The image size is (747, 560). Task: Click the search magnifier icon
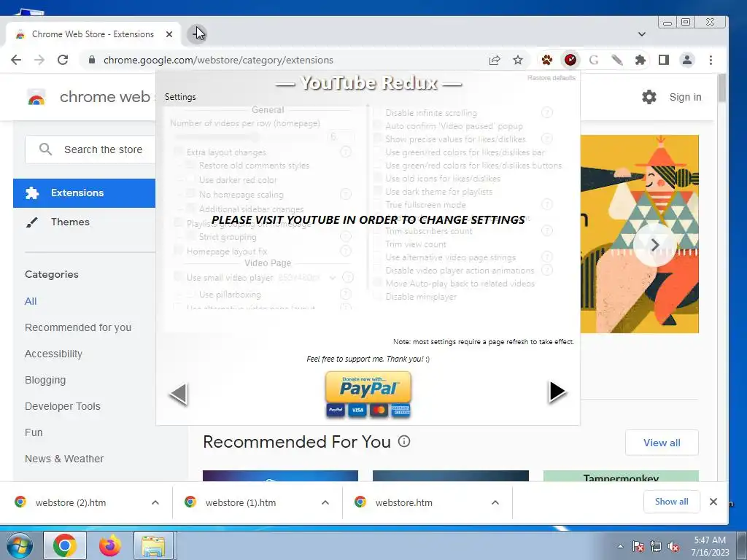(x=45, y=149)
